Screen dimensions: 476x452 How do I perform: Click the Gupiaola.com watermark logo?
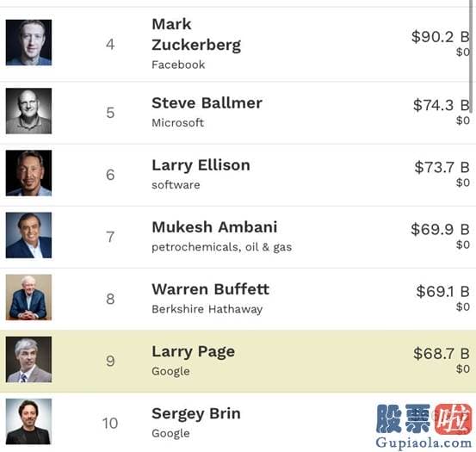pos(423,426)
